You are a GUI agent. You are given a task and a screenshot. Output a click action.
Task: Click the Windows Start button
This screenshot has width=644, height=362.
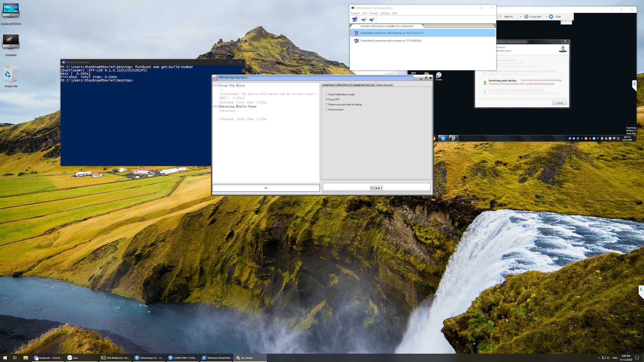tap(5, 358)
